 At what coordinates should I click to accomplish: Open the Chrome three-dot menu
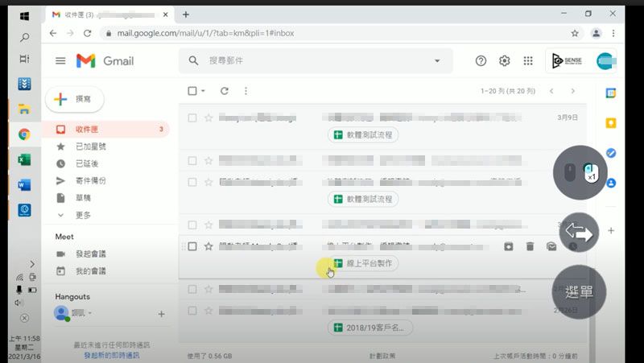coord(613,33)
